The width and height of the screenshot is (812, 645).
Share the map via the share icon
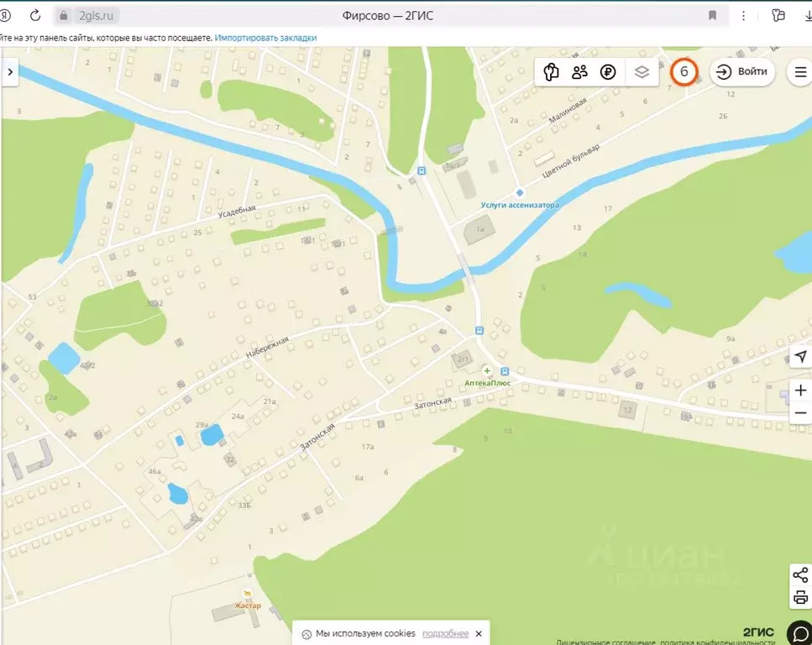(x=800, y=574)
